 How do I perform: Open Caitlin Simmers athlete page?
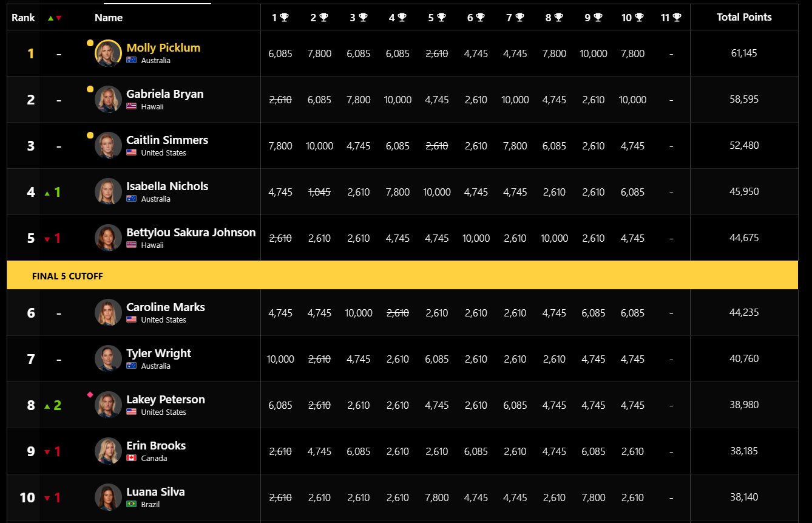(x=167, y=140)
